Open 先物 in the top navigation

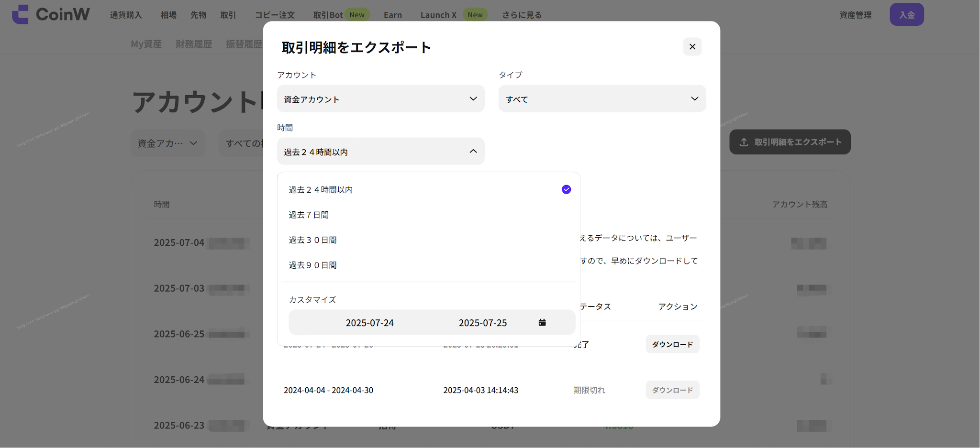[x=198, y=15]
